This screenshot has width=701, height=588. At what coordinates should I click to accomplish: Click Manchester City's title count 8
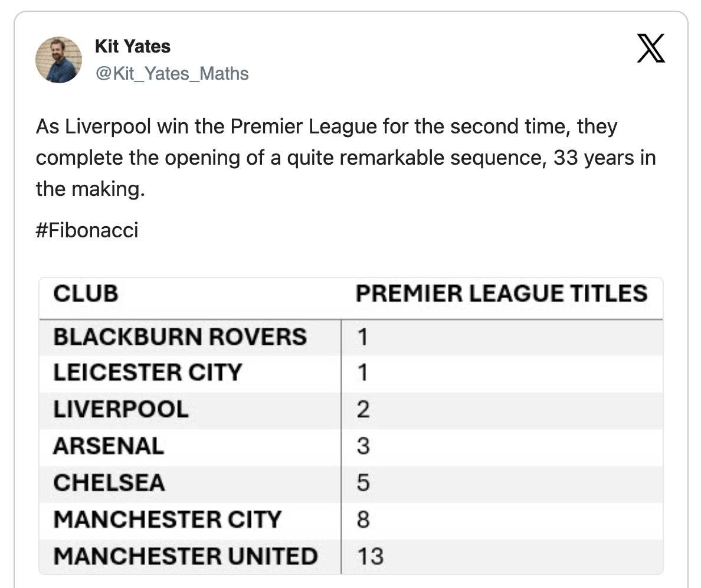pyautogui.click(x=363, y=520)
